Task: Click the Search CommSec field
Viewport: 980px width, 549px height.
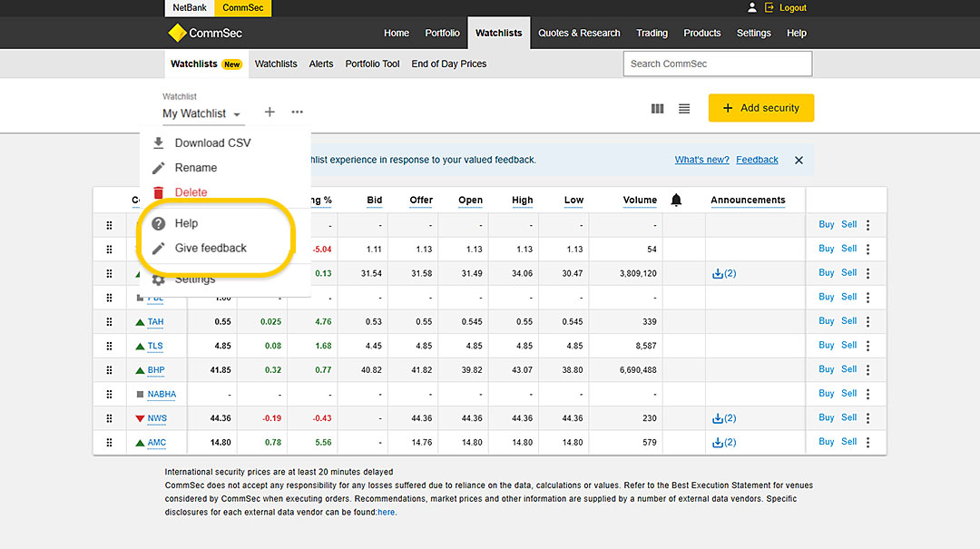Action: click(x=718, y=64)
